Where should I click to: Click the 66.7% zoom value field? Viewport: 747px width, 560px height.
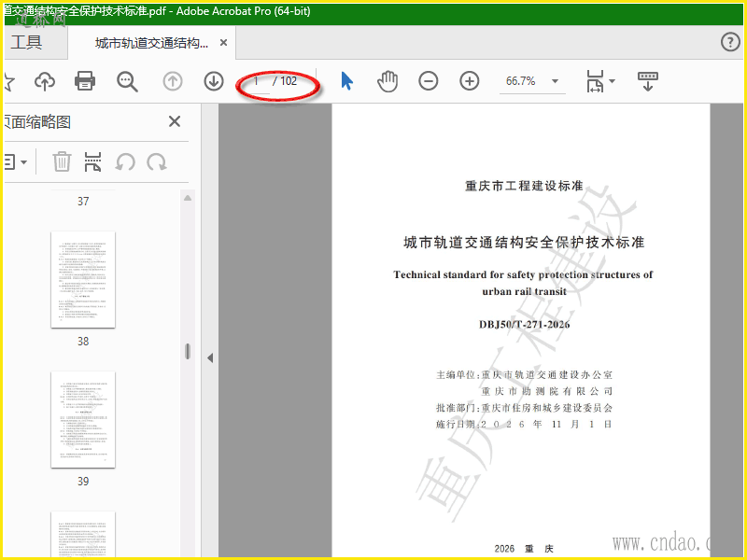coord(521,81)
